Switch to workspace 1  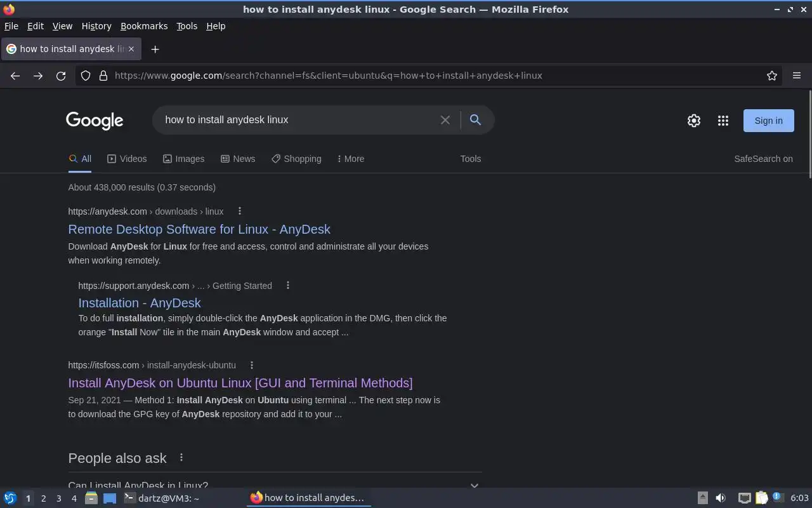click(x=28, y=498)
